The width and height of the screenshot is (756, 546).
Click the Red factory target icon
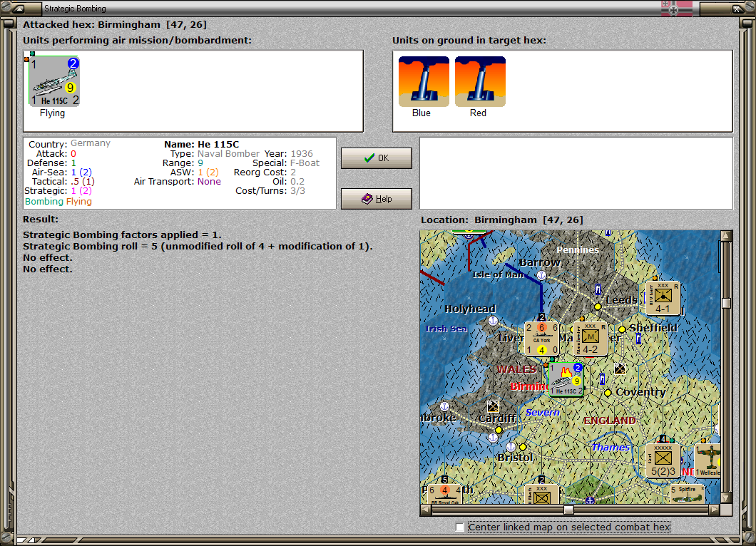tap(480, 81)
